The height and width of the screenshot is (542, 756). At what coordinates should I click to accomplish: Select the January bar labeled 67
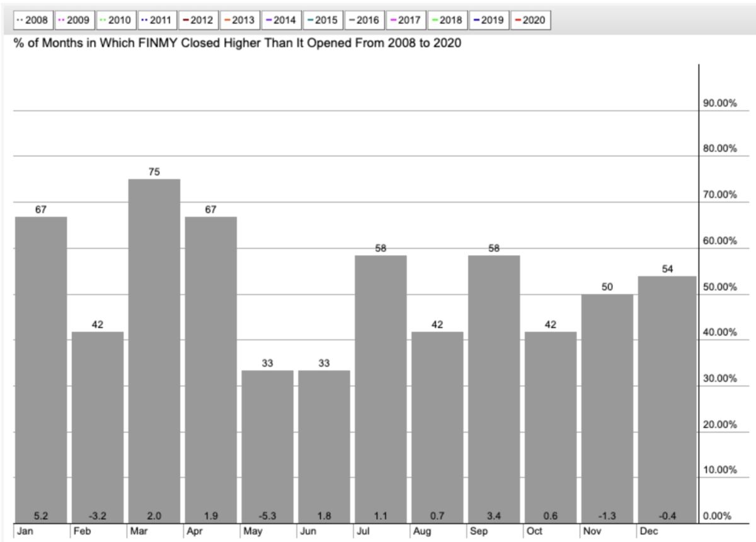(41, 370)
